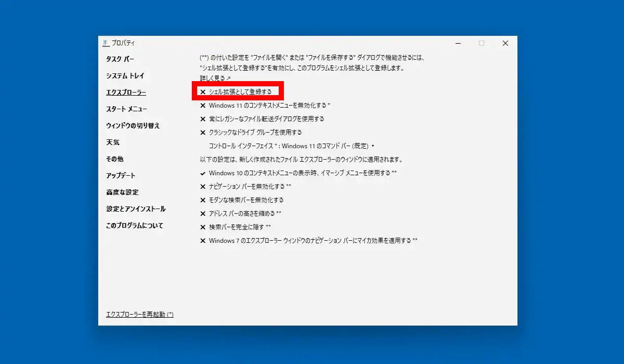Go to 設定とアンインストール section

coord(136,209)
